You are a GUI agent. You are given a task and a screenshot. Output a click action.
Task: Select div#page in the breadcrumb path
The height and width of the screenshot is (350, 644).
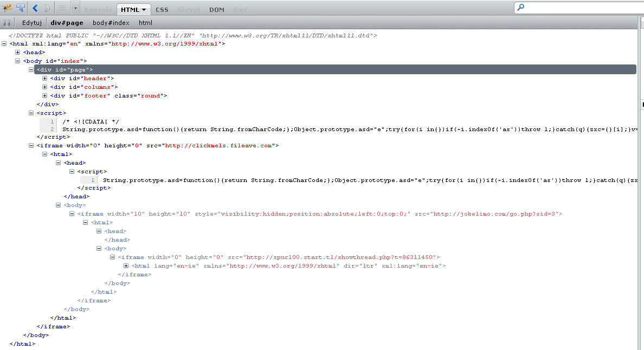(x=67, y=23)
